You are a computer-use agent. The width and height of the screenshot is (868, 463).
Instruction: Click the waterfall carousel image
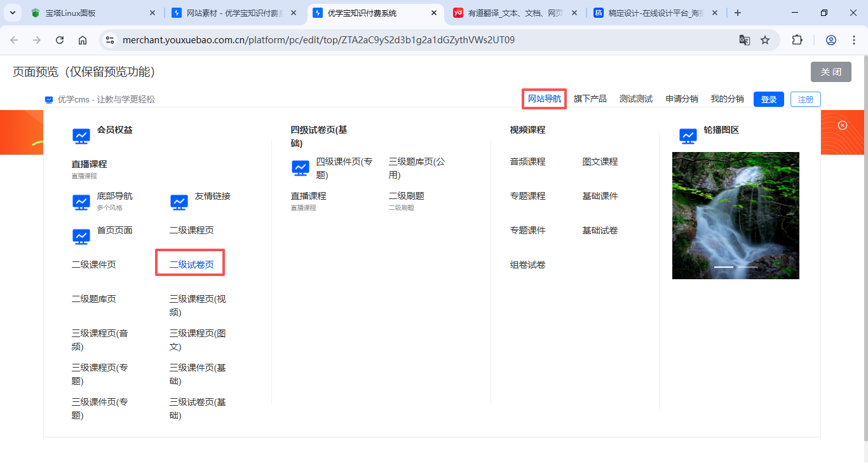coord(735,210)
